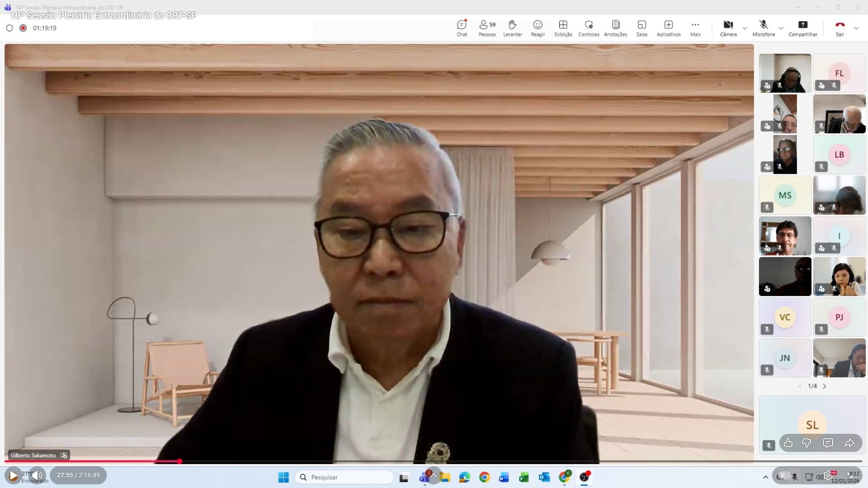Click Compartilhar to share screen
The height and width of the screenshot is (488, 868).
[x=802, y=28]
